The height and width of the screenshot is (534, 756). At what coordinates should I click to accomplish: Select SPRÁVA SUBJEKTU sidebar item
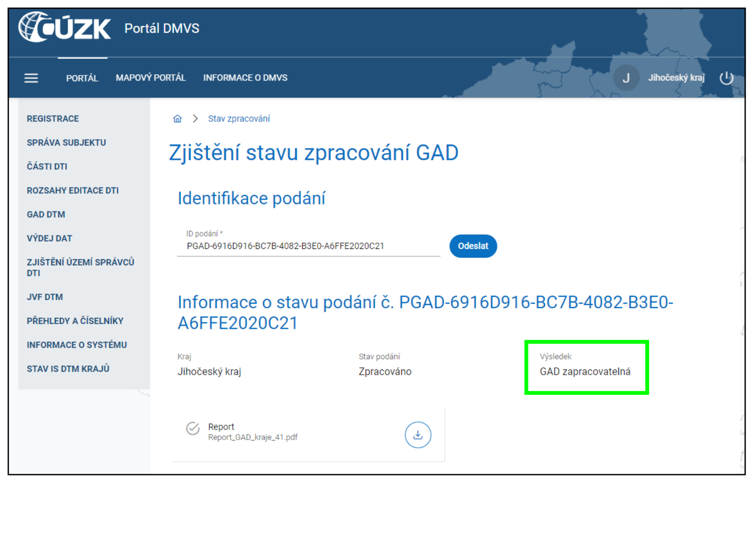click(66, 143)
